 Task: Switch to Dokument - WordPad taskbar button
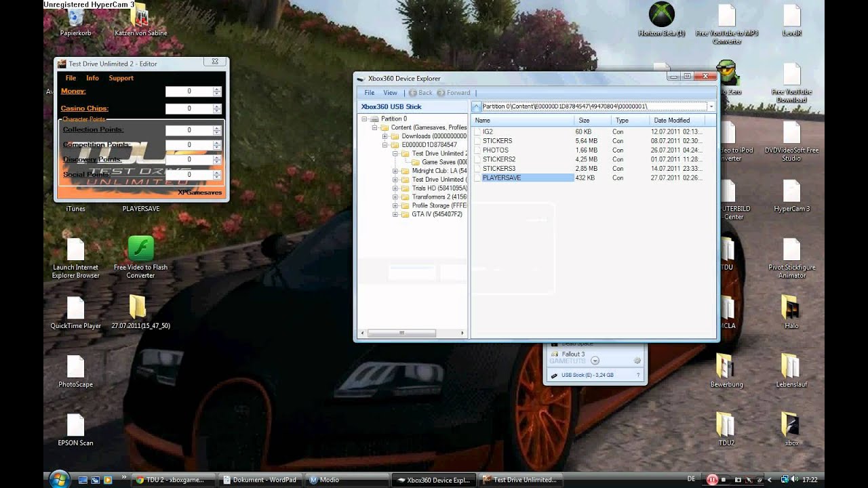tap(261, 480)
